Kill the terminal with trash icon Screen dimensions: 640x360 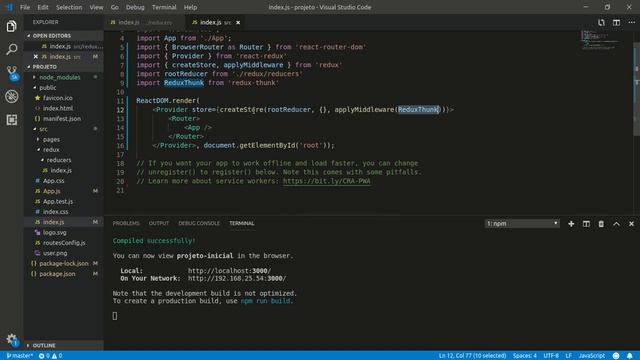(601, 224)
